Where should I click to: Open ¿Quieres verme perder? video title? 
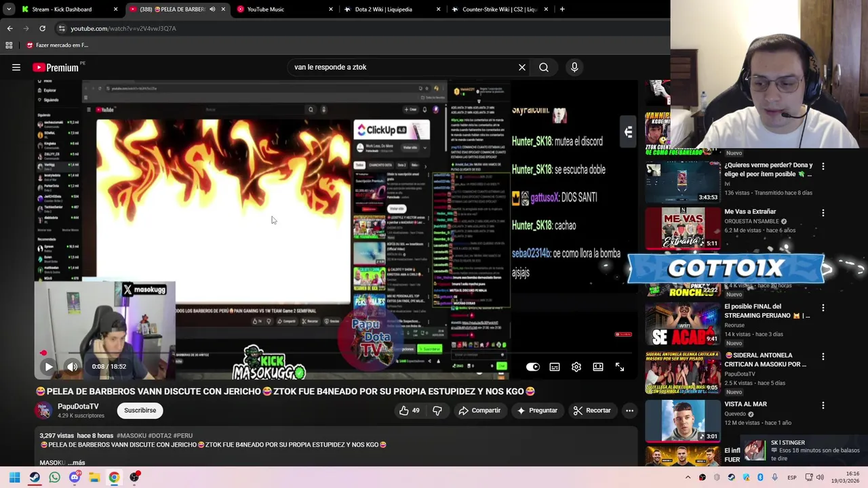coord(768,169)
